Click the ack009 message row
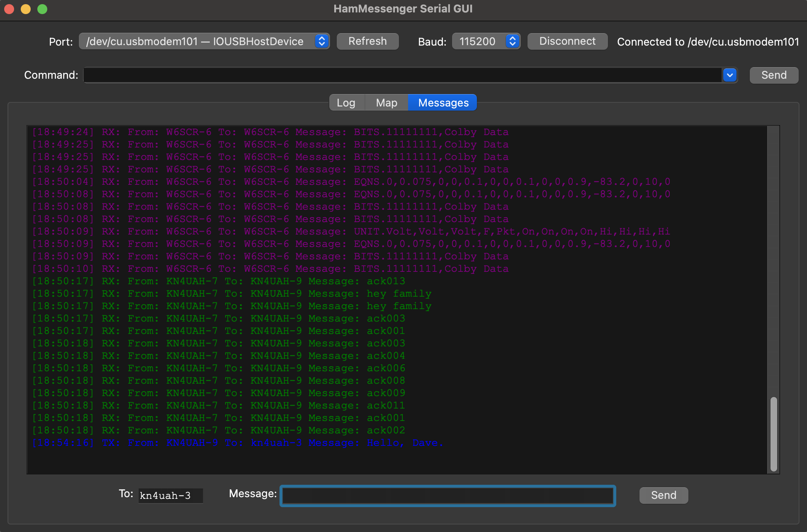The image size is (807, 532). click(219, 393)
